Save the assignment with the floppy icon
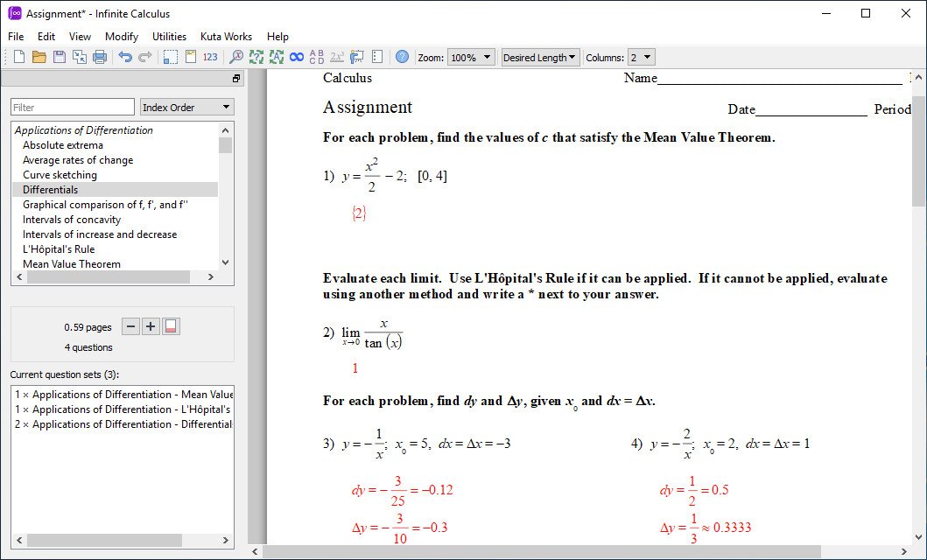The width and height of the screenshot is (927, 560). click(x=60, y=57)
